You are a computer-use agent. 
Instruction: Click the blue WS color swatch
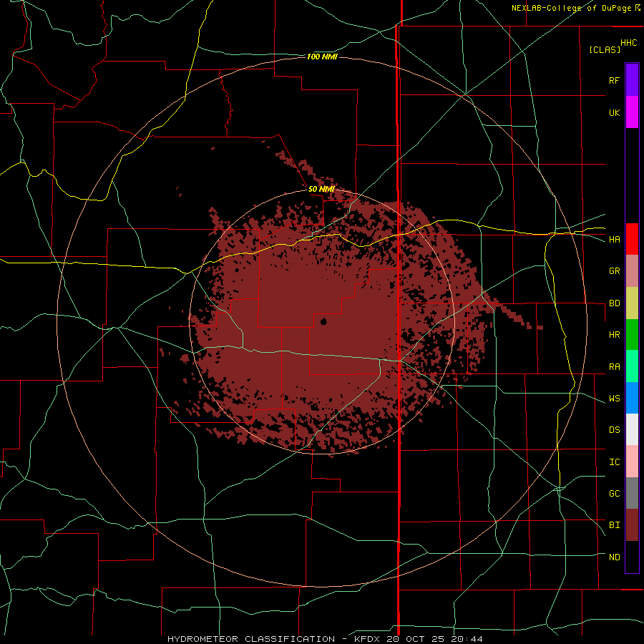click(x=632, y=398)
